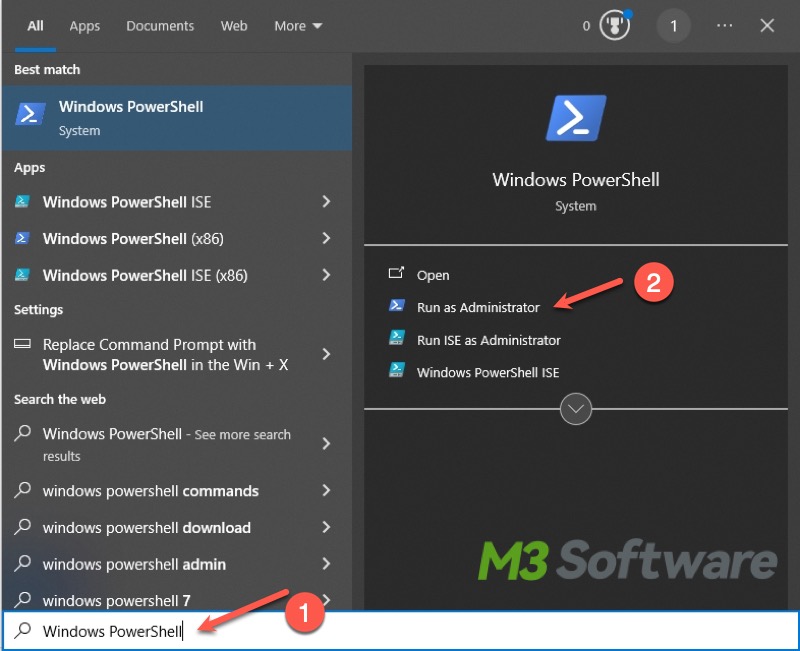Click the 'Windows PowerShell' title in details pane
Screen dimensions: 800x651
[x=576, y=180]
